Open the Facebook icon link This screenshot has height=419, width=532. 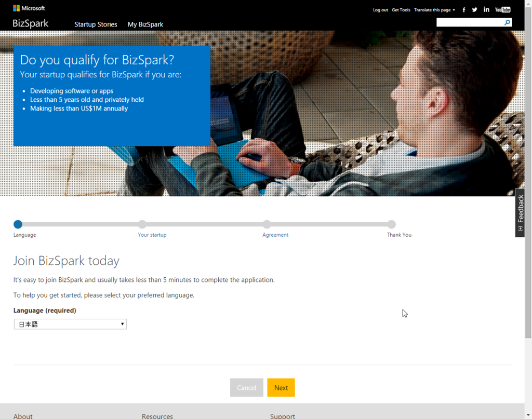(464, 10)
